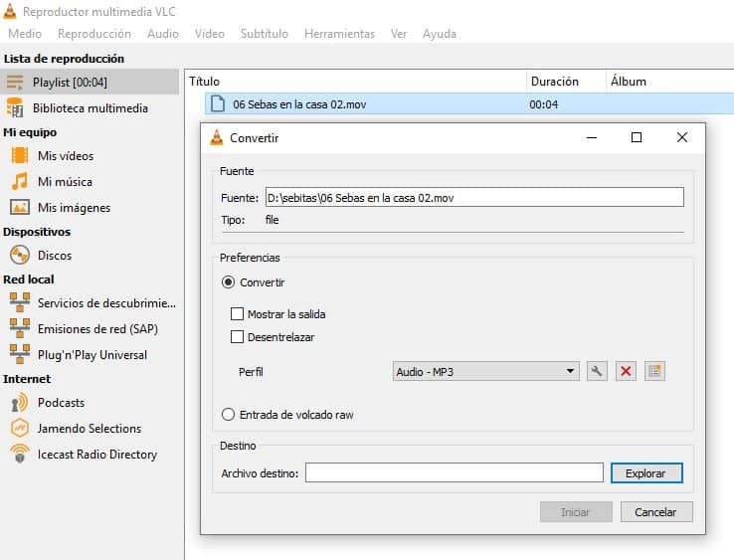
Task: Click the Mi música note icon
Action: click(x=20, y=181)
